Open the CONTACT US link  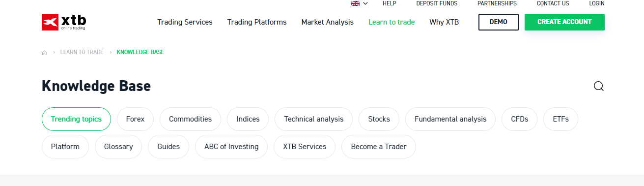coord(553,3)
